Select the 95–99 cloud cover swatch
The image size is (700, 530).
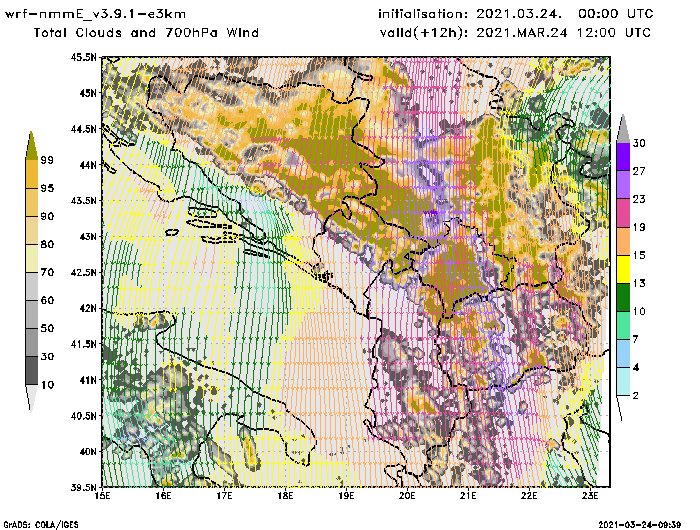(31, 174)
